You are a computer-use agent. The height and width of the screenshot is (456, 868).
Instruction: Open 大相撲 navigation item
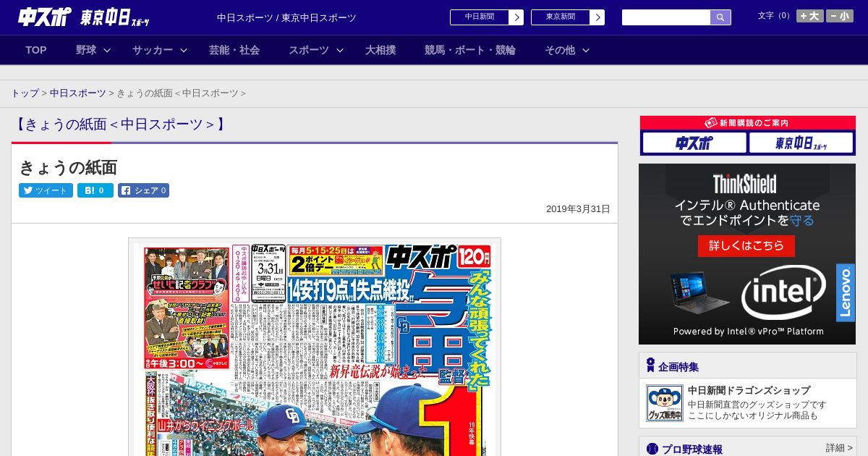coord(380,50)
